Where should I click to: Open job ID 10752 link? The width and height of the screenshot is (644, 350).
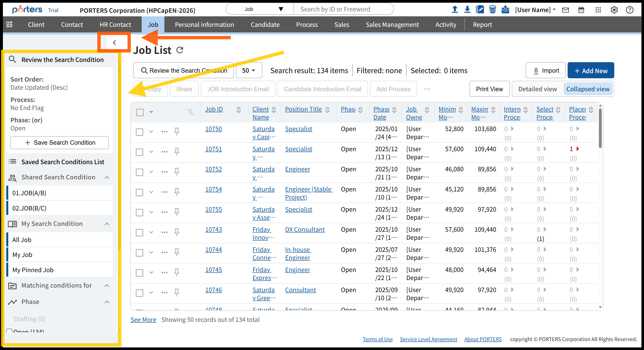pyautogui.click(x=213, y=169)
